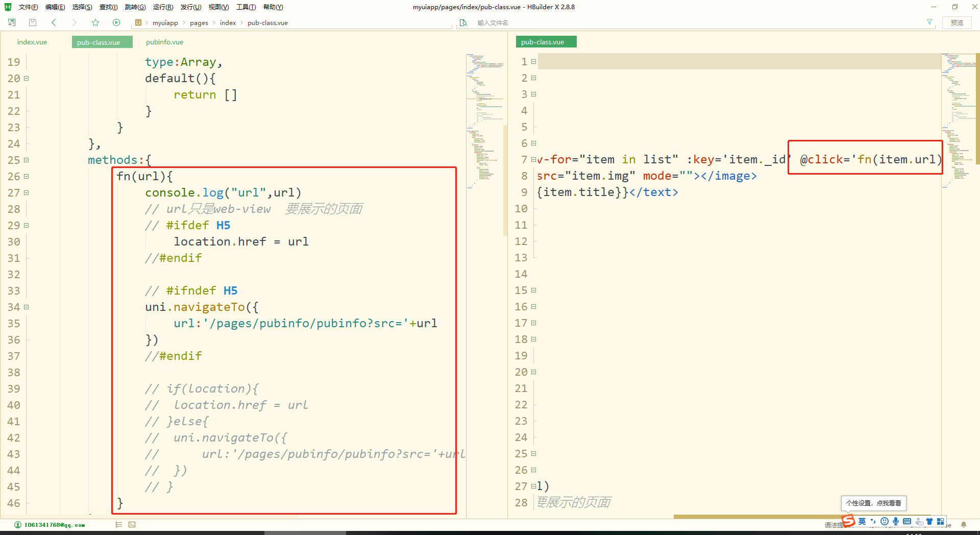Open the outline list icon in status bar
This screenshot has width=980, height=535.
click(x=118, y=524)
